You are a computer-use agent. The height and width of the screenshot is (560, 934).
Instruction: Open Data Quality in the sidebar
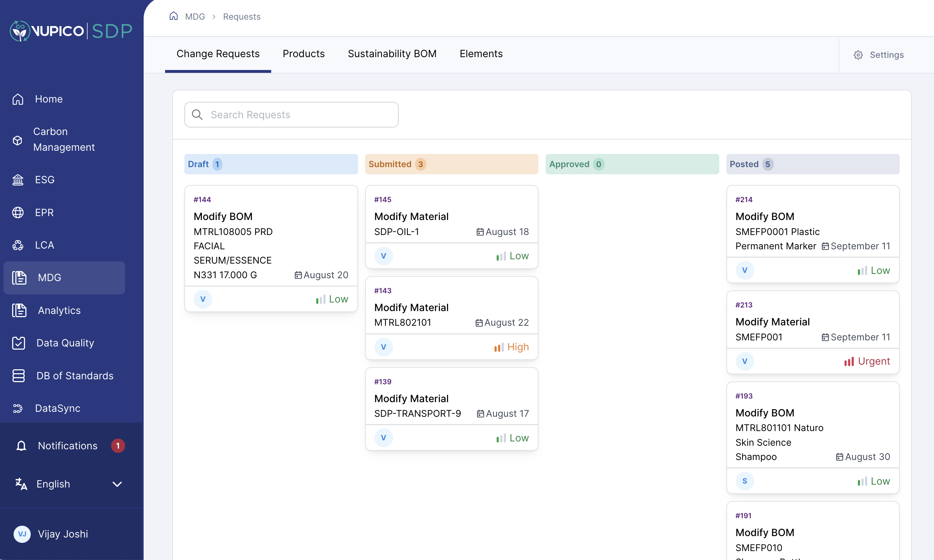(64, 343)
